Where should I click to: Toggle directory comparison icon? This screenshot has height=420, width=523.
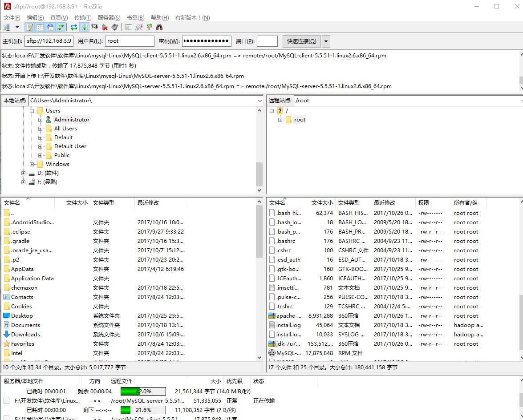coord(139,27)
